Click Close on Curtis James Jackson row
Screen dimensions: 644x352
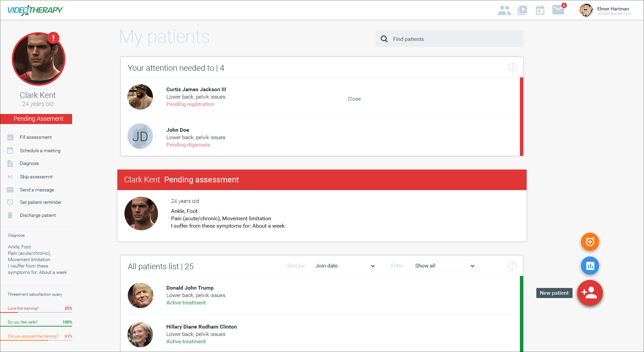pyautogui.click(x=354, y=99)
